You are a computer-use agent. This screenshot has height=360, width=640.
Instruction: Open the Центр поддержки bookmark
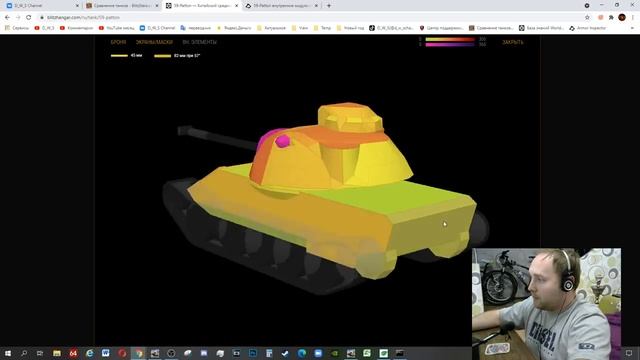tap(441, 28)
